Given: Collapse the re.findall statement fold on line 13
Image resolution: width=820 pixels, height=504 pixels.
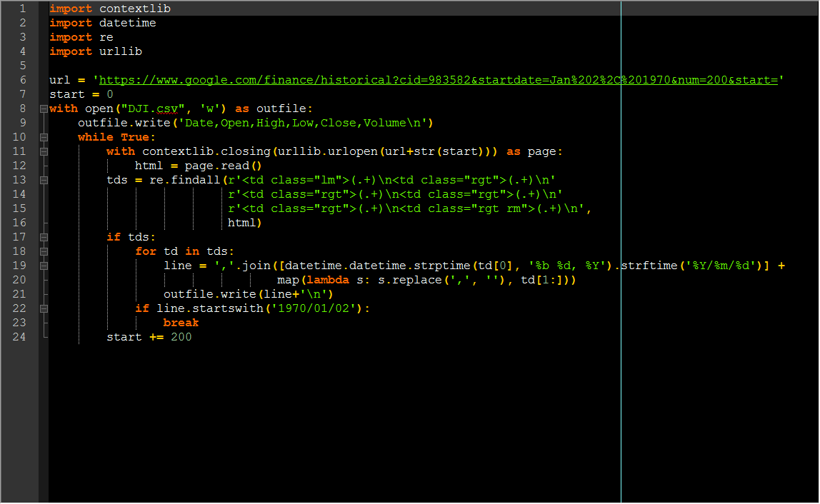Looking at the screenshot, I should (44, 181).
